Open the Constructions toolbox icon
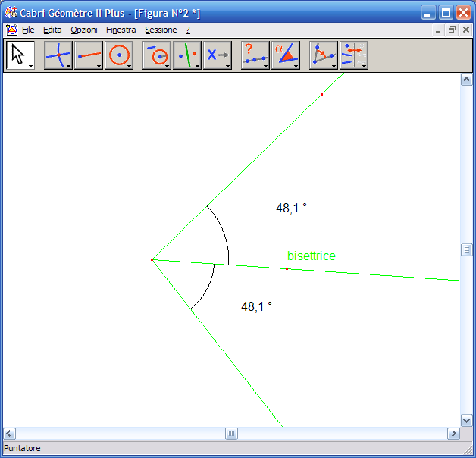This screenshot has height=458, width=476. coord(157,55)
